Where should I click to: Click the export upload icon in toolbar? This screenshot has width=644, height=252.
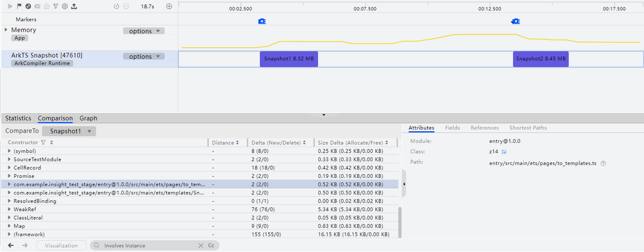click(x=74, y=6)
